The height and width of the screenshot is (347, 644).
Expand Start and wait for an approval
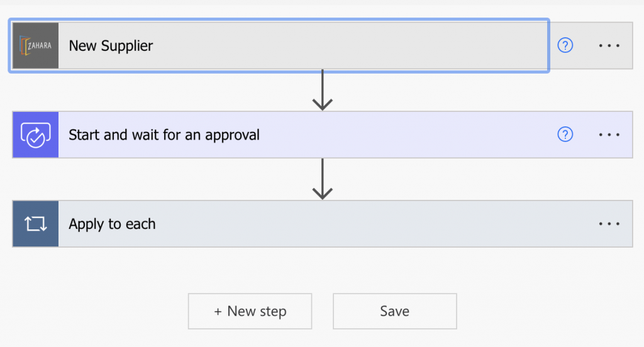click(x=164, y=135)
